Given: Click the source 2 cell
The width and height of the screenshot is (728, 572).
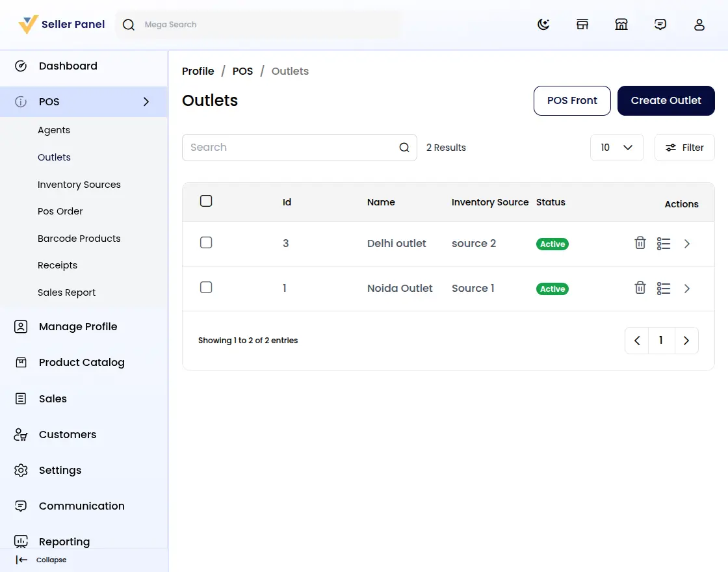Looking at the screenshot, I should [474, 243].
